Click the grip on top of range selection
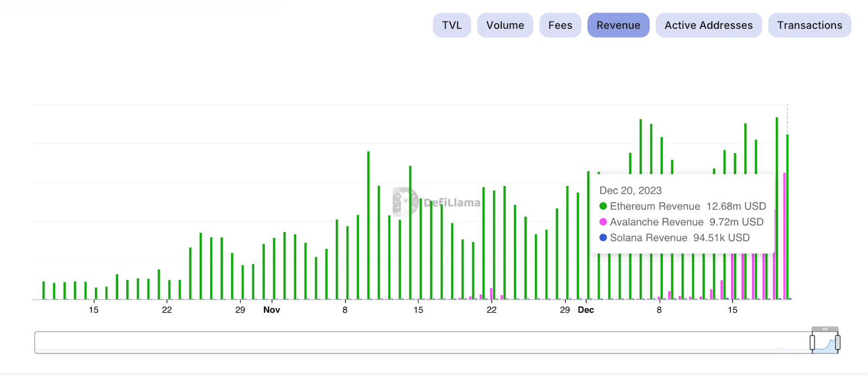 tap(825, 329)
